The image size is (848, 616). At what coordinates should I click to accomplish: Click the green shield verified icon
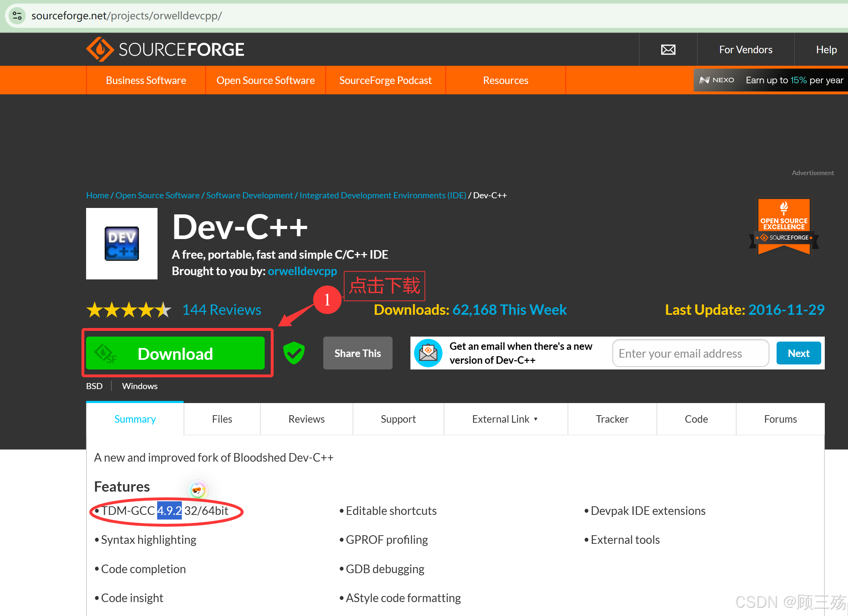[x=294, y=353]
